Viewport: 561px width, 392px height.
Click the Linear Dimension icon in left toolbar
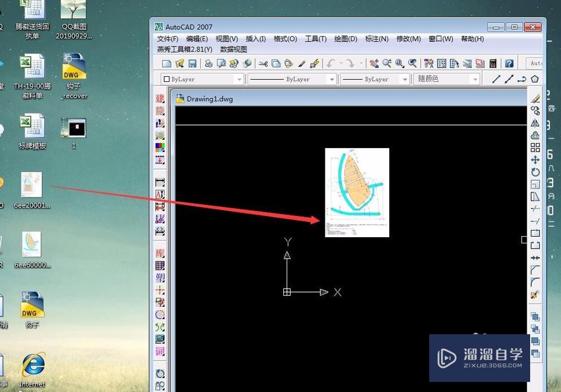point(160,182)
